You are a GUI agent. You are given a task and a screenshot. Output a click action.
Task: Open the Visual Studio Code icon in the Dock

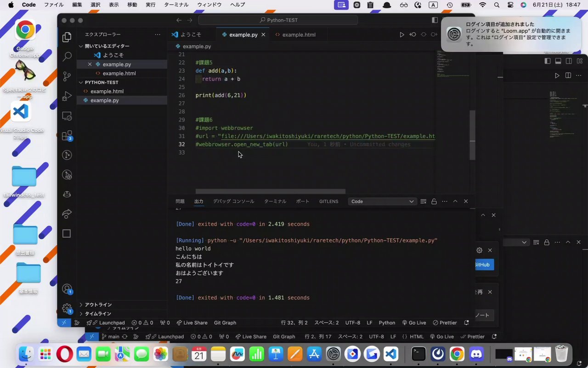(391, 354)
